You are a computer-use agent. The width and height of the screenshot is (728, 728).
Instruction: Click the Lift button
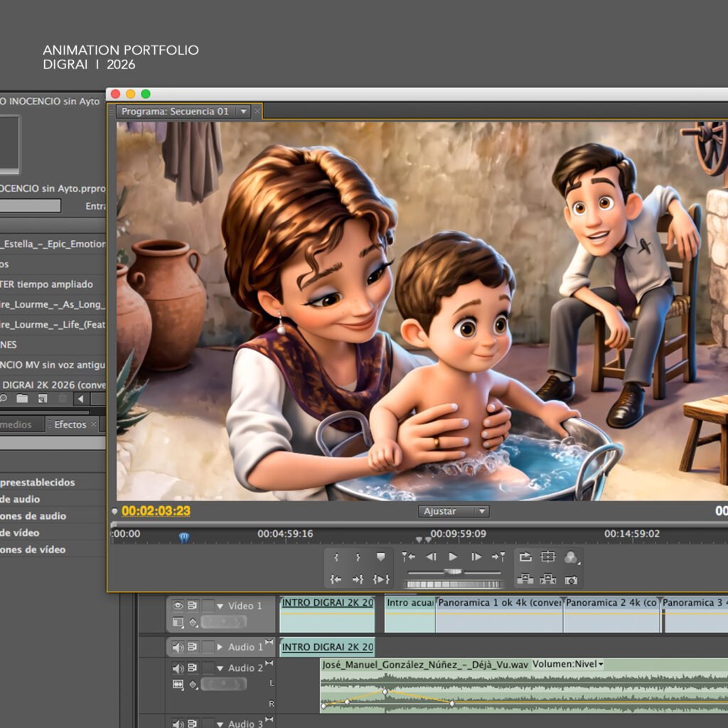(525, 579)
